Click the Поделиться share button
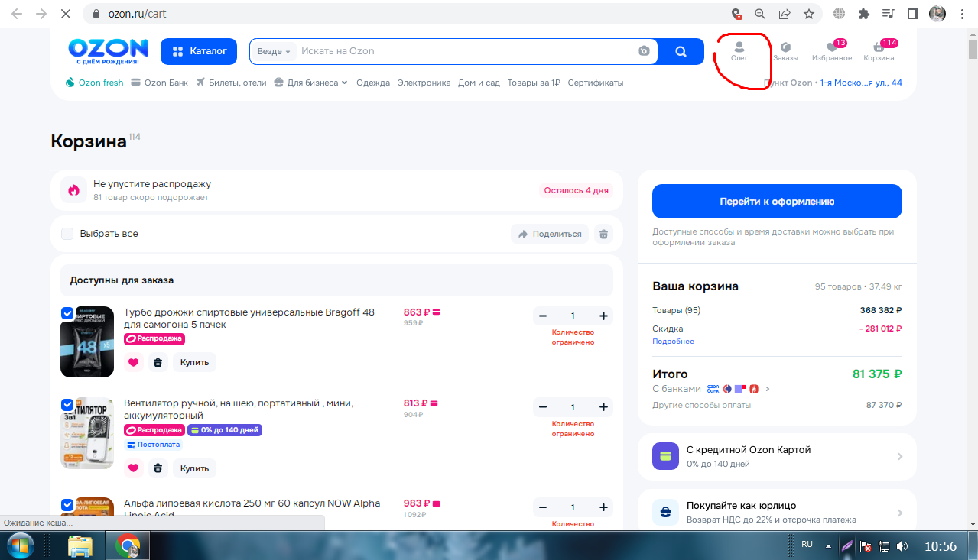 pyautogui.click(x=550, y=234)
